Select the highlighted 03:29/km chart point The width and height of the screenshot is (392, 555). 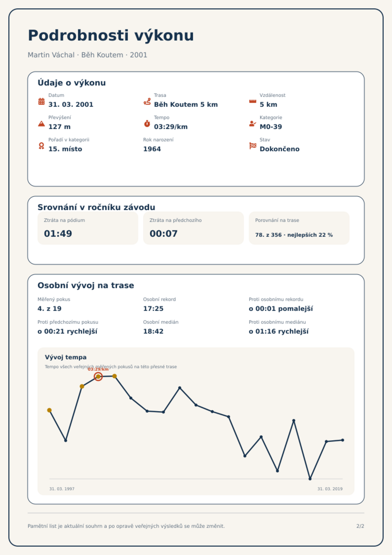coord(98,377)
